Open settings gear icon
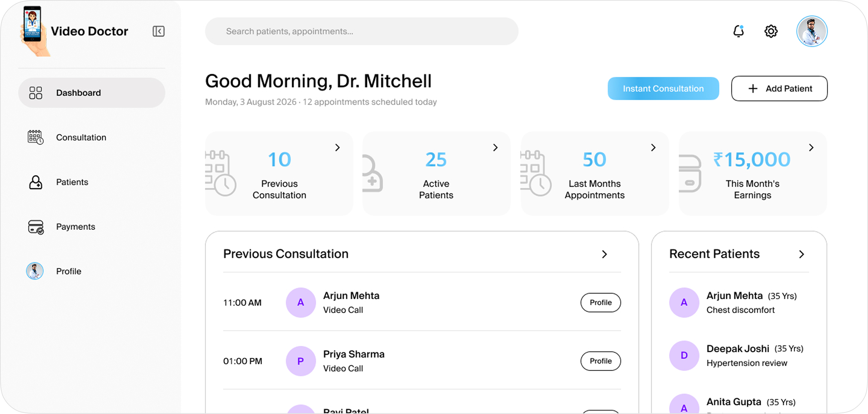 tap(771, 31)
